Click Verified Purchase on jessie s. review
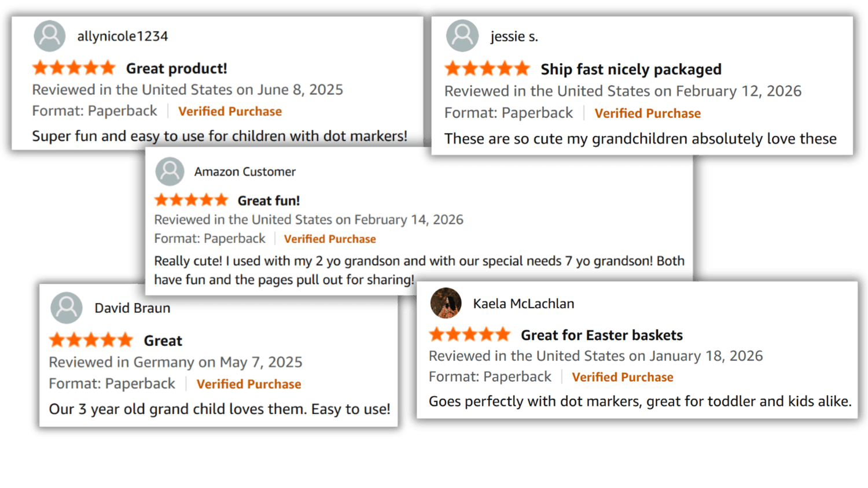This screenshot has width=868, height=488. [648, 113]
